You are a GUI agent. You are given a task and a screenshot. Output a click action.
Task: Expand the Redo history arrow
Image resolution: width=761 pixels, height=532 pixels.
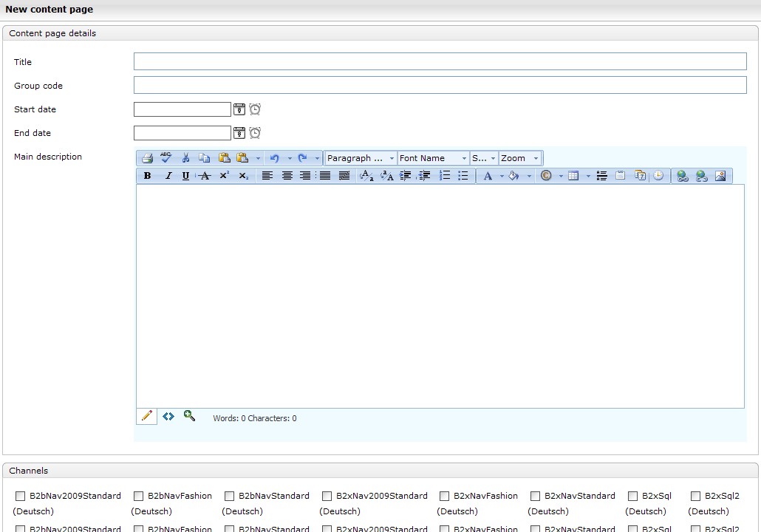(317, 158)
